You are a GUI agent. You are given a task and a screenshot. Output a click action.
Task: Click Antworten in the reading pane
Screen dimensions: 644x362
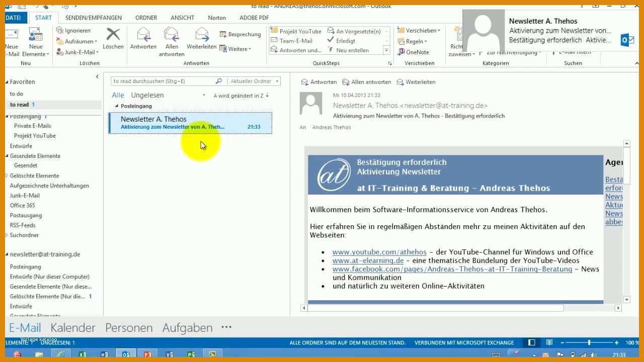(x=319, y=82)
